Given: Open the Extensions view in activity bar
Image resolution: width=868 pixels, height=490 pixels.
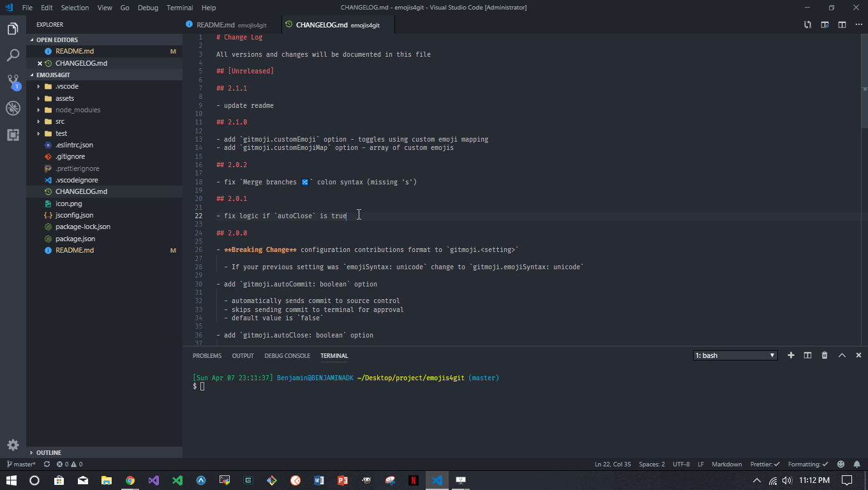Looking at the screenshot, I should 13,135.
